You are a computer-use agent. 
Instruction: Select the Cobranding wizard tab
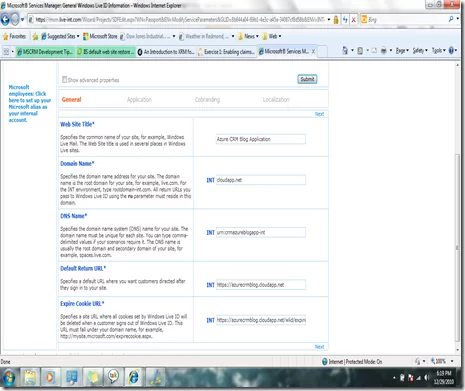click(x=207, y=99)
